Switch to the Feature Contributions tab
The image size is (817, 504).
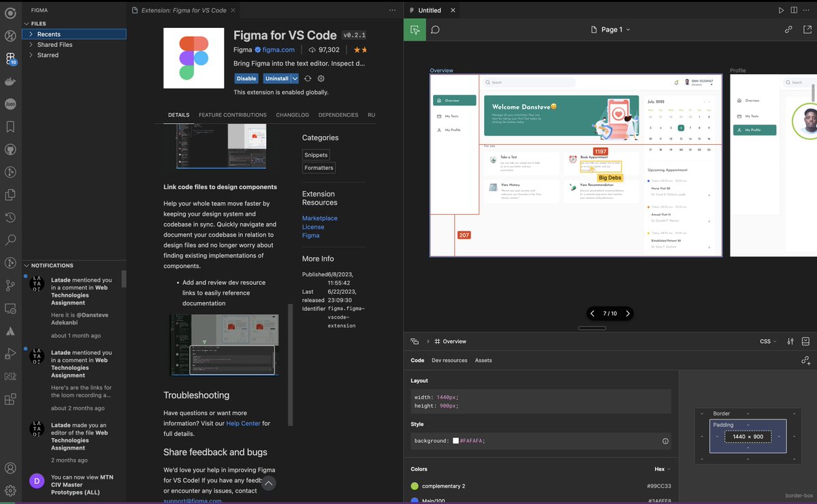click(233, 115)
